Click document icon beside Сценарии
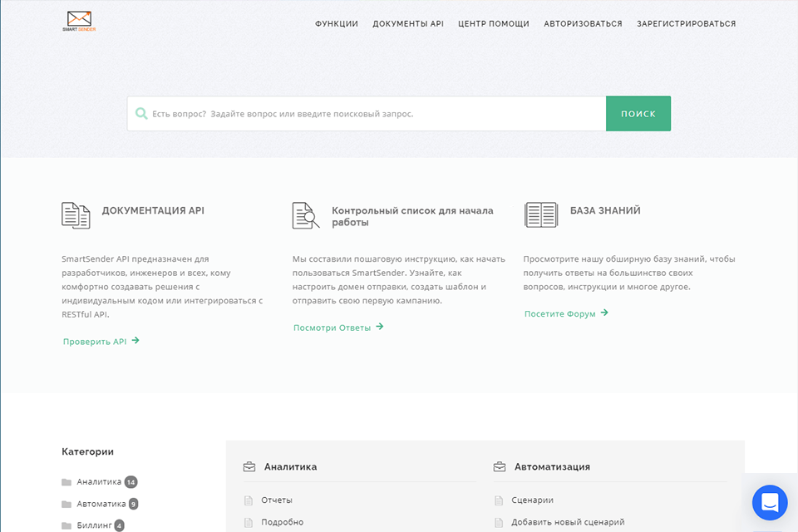Image resolution: width=798 pixels, height=532 pixels. (x=499, y=500)
